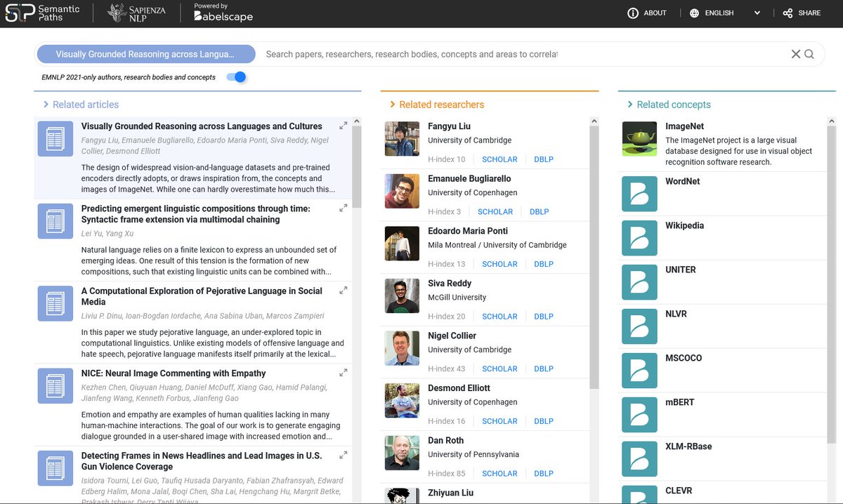
Task: Click the Wikipedia concept icon
Action: 639,238
